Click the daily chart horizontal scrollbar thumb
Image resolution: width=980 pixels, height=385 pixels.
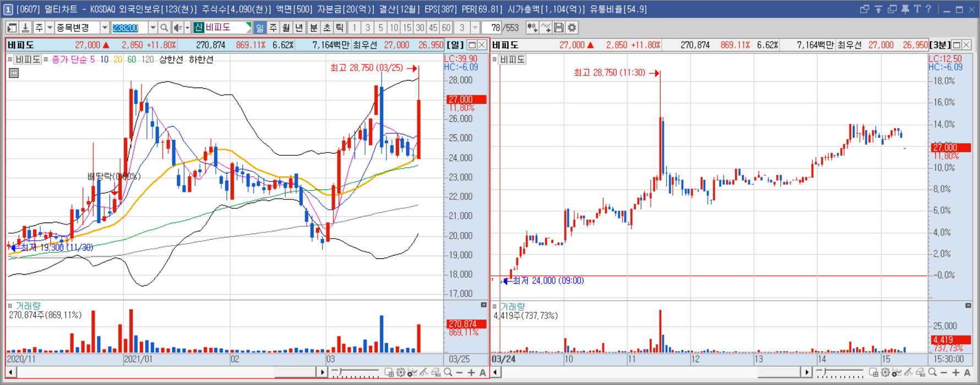coord(296,373)
